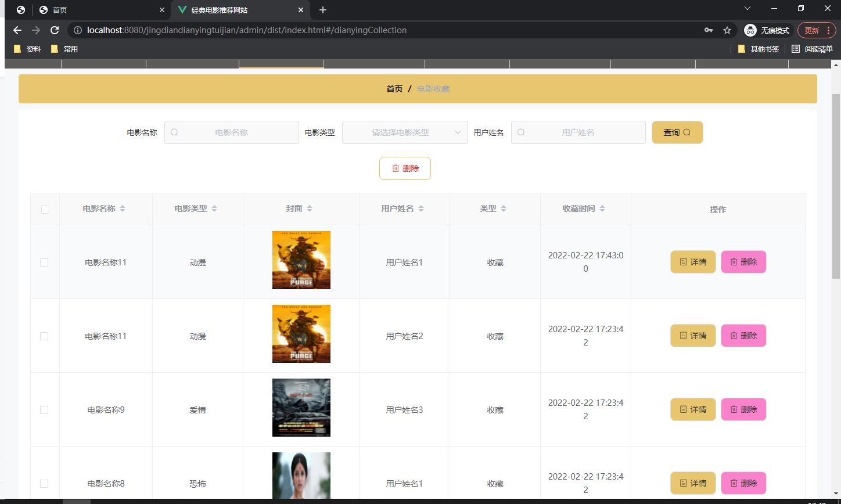Click 电影收藏 breadcrumb item
The image size is (841, 504).
433,89
